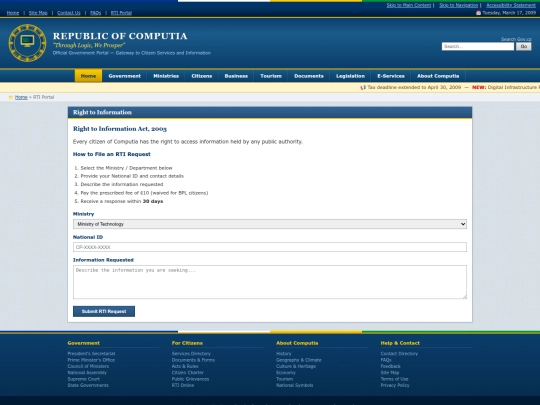The width and height of the screenshot is (540, 405).
Task: Click Skip to Navigation link
Action: 459,5
